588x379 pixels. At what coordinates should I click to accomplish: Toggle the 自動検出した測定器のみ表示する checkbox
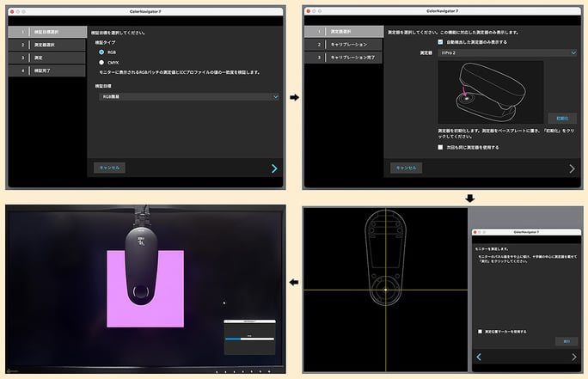[x=440, y=41]
